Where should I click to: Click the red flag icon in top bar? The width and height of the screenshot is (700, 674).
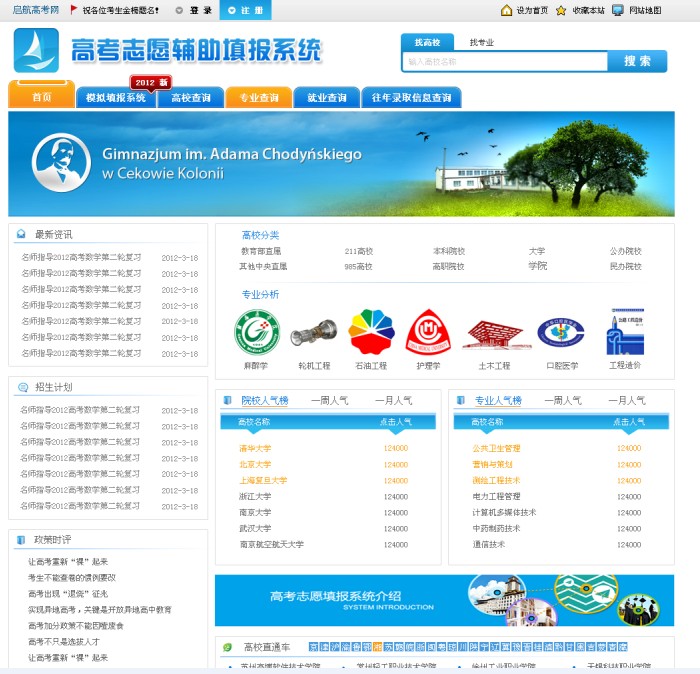pos(74,9)
